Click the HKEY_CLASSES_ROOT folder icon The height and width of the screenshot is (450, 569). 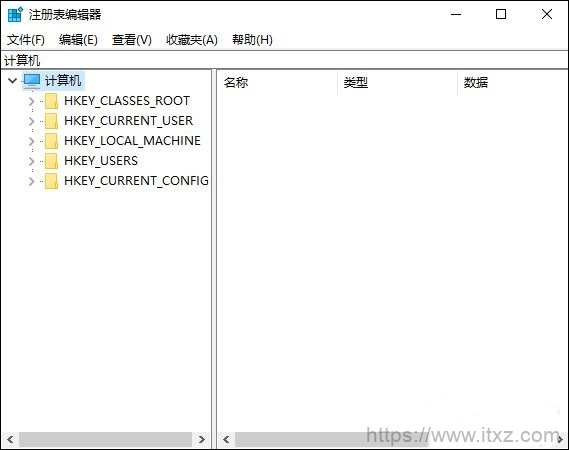point(51,101)
